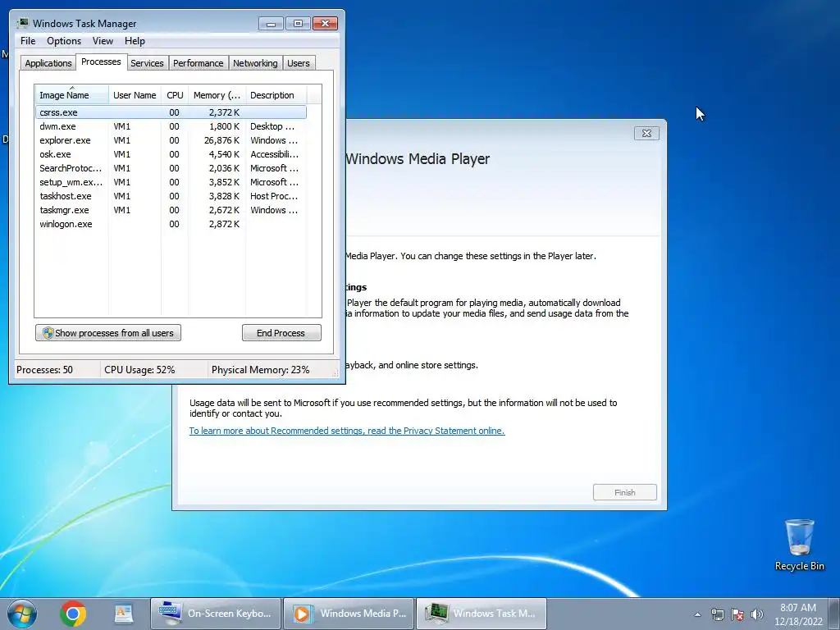Viewport: 840px width, 630px height.
Task: Select the Processes tab
Action: [x=101, y=62]
